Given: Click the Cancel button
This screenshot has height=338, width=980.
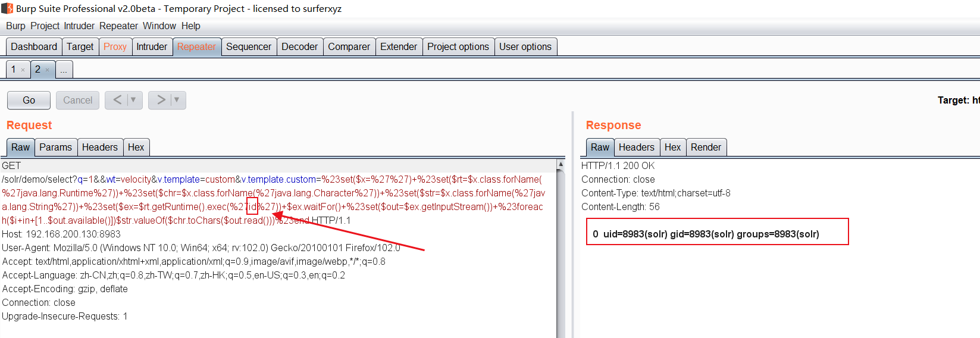Looking at the screenshot, I should pos(78,100).
